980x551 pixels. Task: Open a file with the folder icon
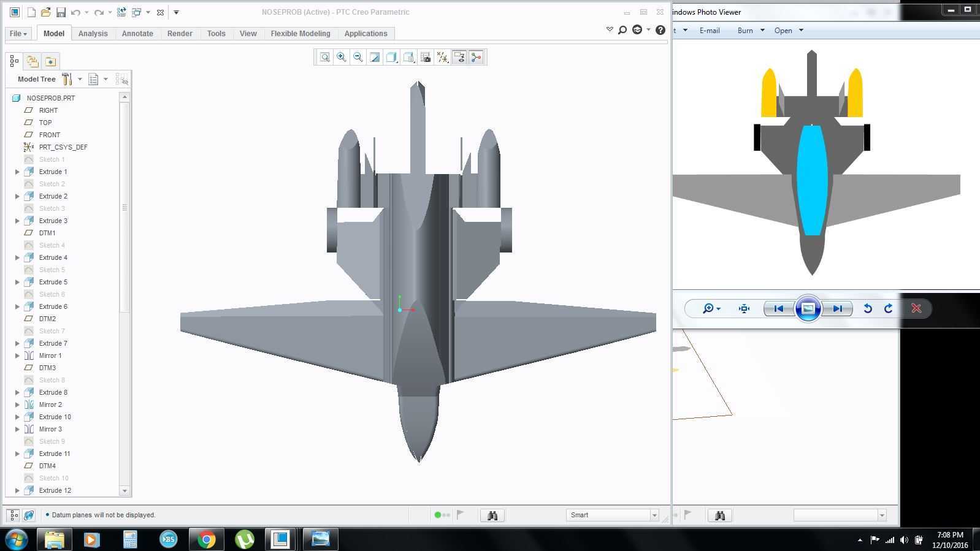(45, 12)
